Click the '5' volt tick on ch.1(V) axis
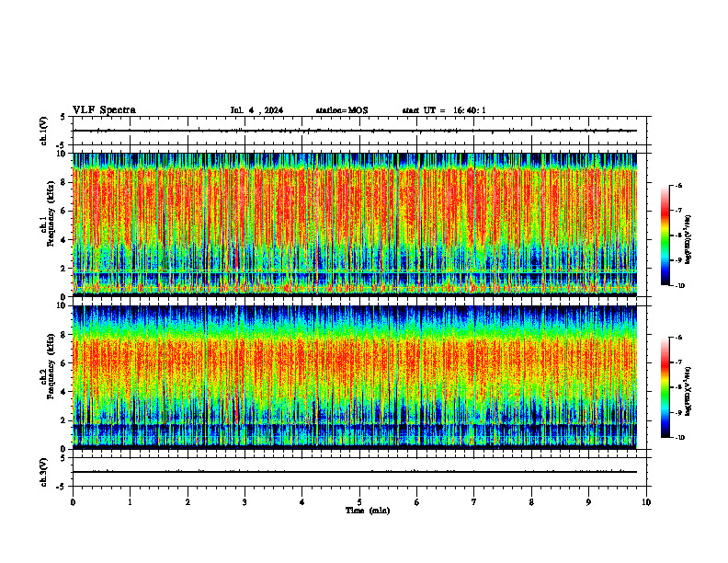The width and height of the screenshot is (728, 563). (x=63, y=117)
